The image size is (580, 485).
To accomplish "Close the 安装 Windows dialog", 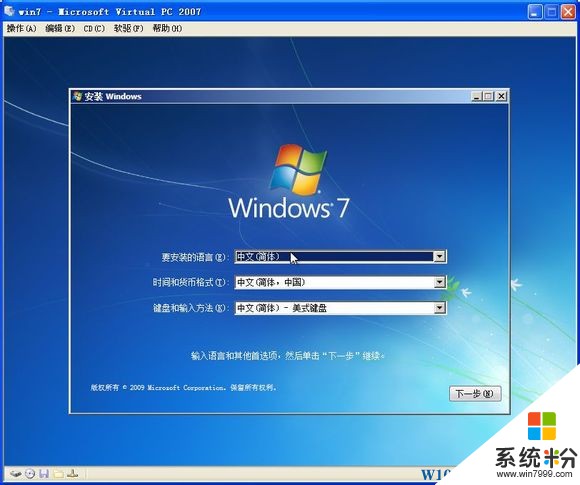I will pyautogui.click(x=501, y=97).
